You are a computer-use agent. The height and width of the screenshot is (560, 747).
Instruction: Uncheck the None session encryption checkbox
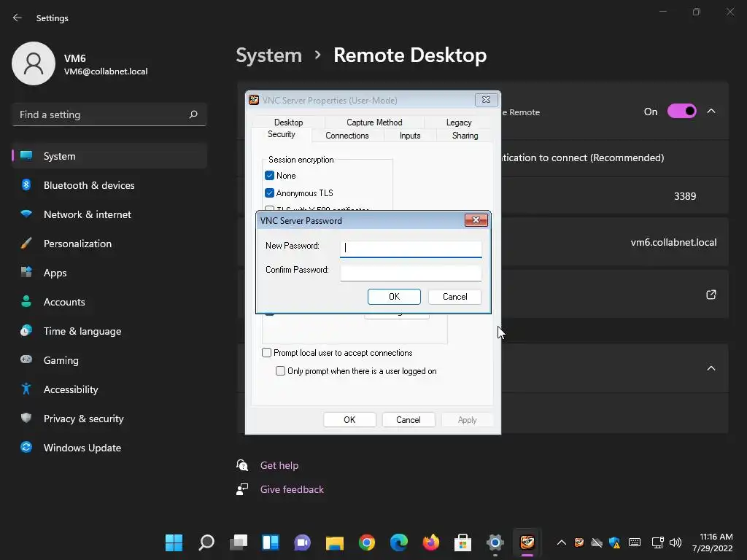270,175
